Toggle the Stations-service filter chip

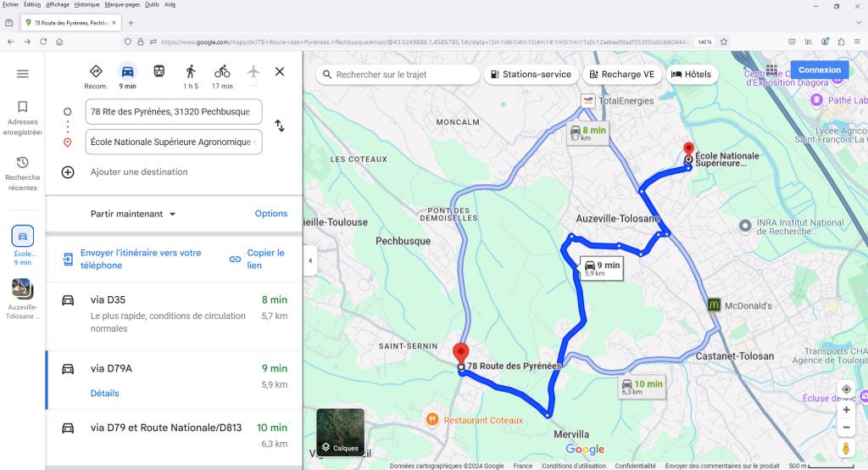[531, 75]
